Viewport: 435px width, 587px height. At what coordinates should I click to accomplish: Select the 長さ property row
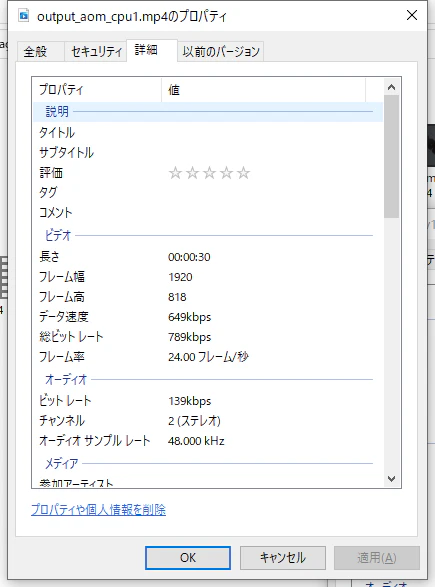coord(208,257)
